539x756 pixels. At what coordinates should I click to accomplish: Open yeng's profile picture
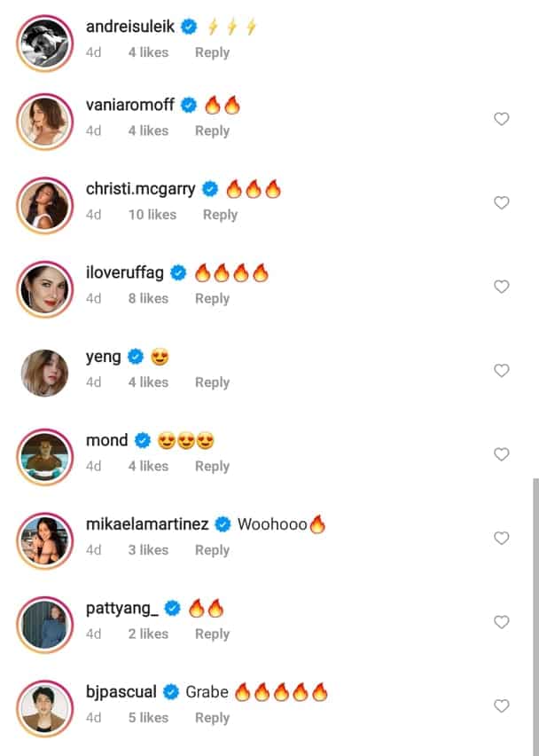pos(45,374)
